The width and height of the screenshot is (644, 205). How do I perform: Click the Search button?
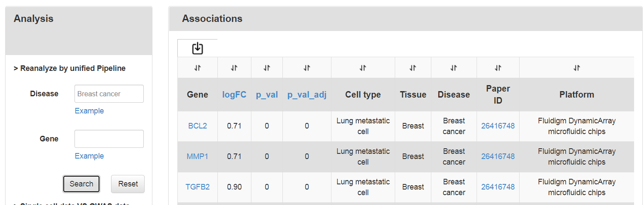(81, 184)
